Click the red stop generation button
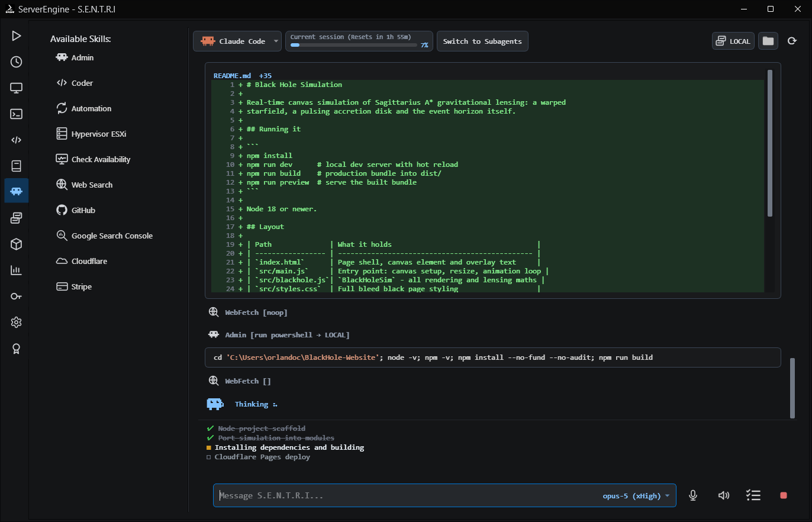This screenshot has width=812, height=522. click(x=784, y=495)
